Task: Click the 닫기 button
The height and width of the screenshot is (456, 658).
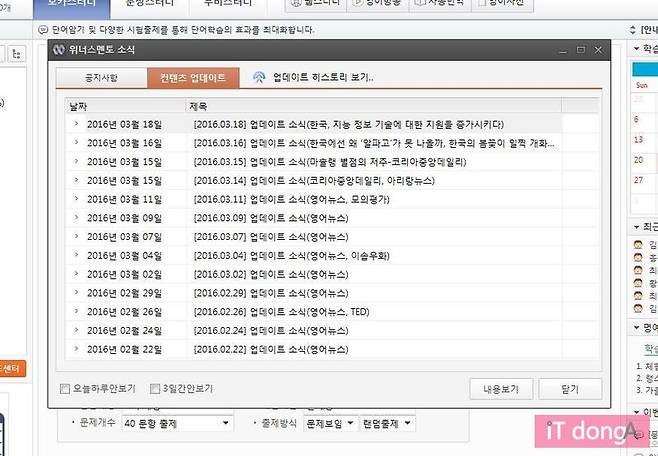Action: click(x=570, y=389)
